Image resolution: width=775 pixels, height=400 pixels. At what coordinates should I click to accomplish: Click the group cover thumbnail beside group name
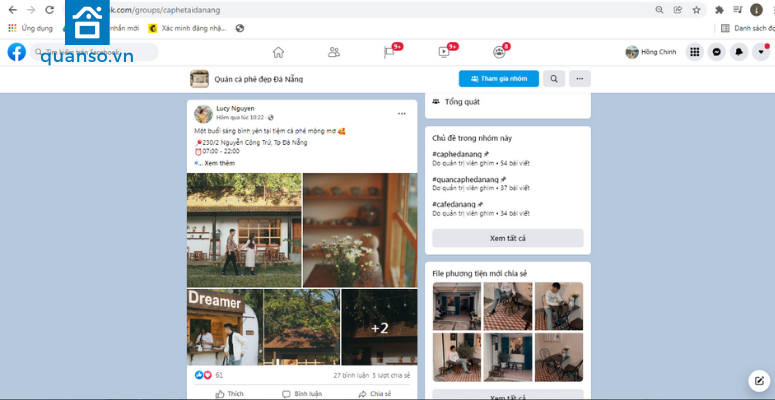[x=199, y=79]
